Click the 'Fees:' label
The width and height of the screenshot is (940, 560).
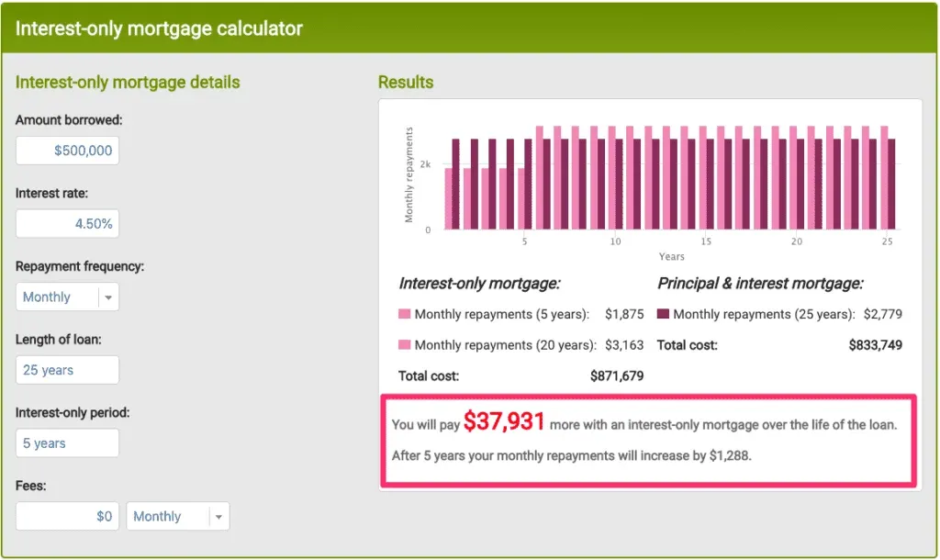pyautogui.click(x=30, y=486)
